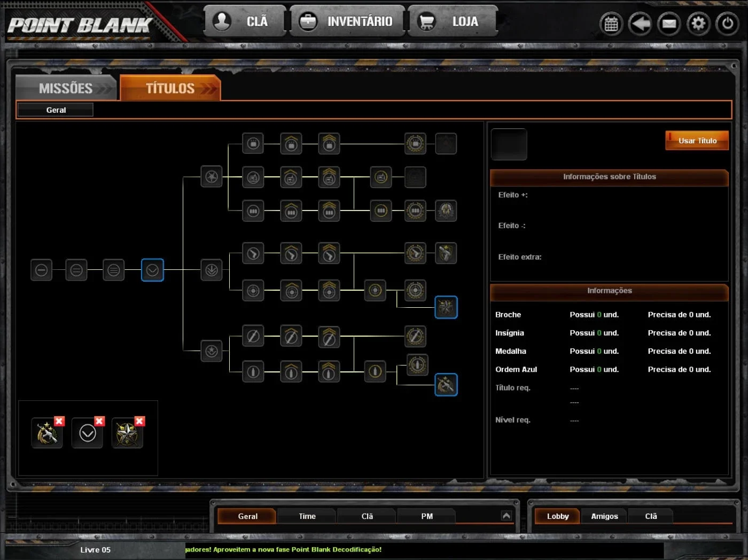
Task: Select the dark locked node ending radio row
Action: [x=415, y=177]
